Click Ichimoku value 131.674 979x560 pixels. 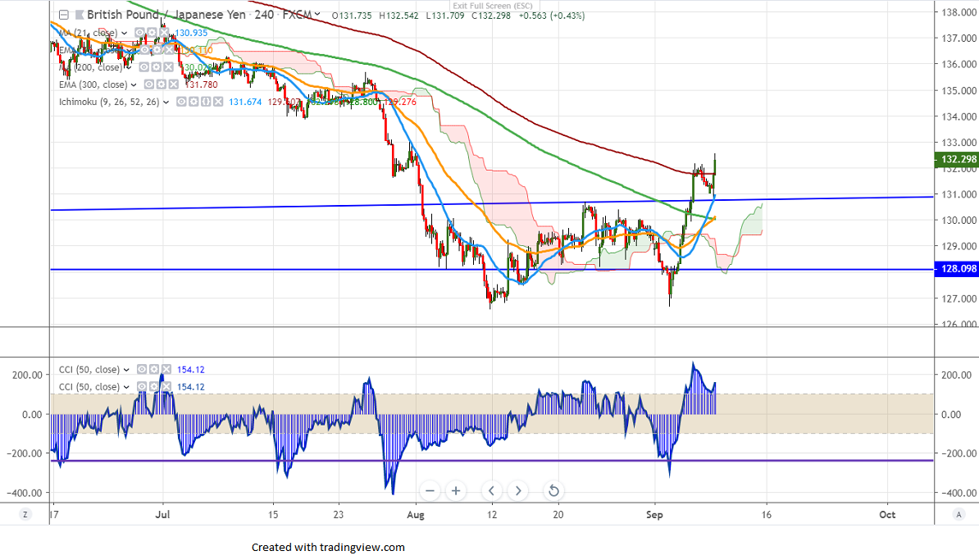tap(245, 102)
